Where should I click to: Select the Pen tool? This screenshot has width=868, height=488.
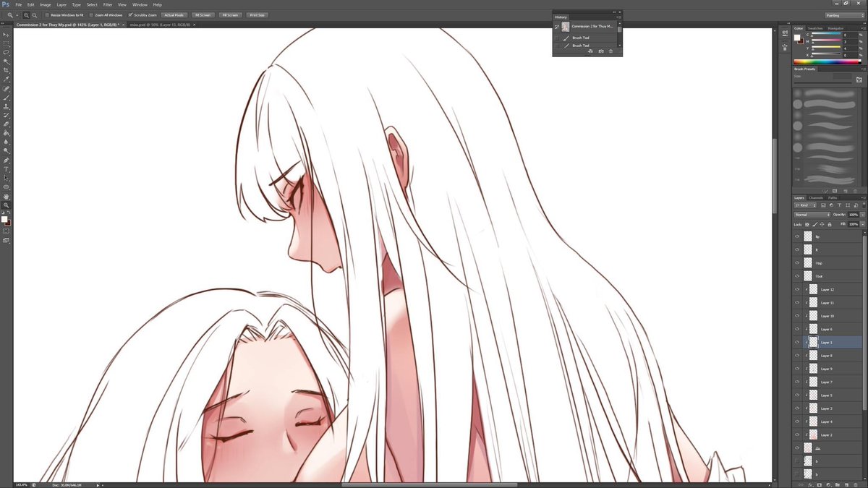pyautogui.click(x=7, y=160)
